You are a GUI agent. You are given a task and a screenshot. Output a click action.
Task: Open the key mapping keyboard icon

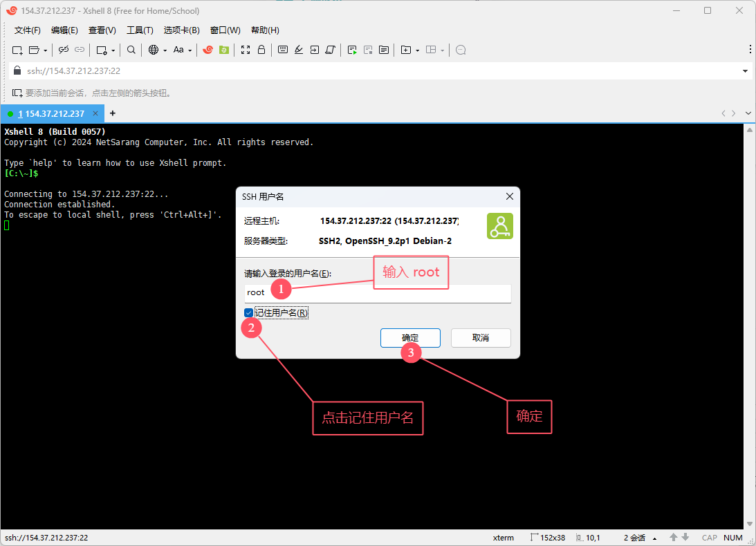pyautogui.click(x=283, y=50)
